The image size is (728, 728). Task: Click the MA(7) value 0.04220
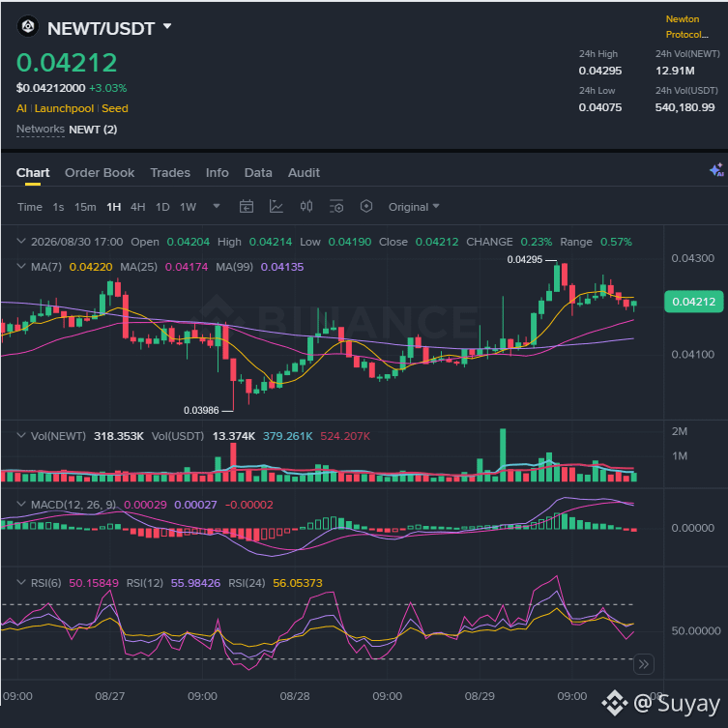pyautogui.click(x=91, y=267)
